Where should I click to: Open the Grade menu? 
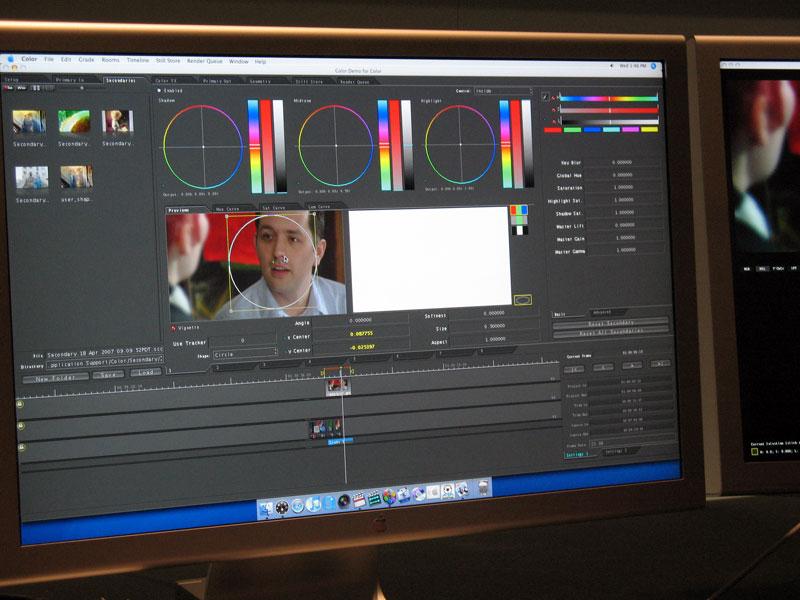86,60
